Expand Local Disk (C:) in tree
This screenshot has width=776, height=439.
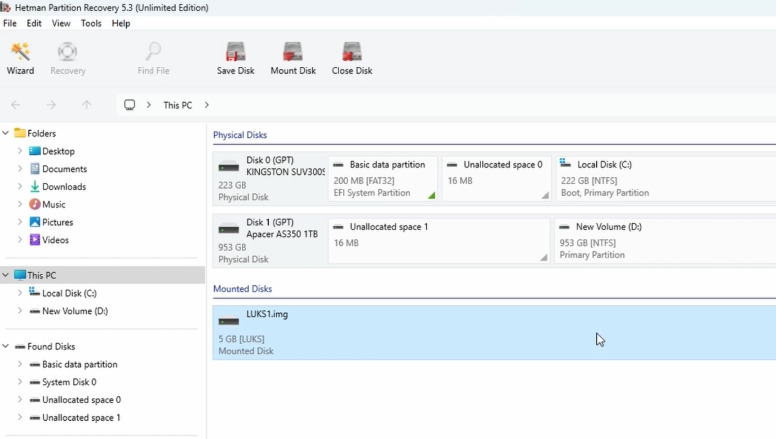(20, 293)
